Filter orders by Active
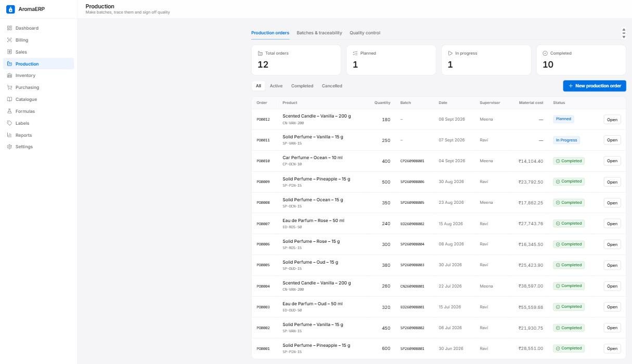 point(276,86)
